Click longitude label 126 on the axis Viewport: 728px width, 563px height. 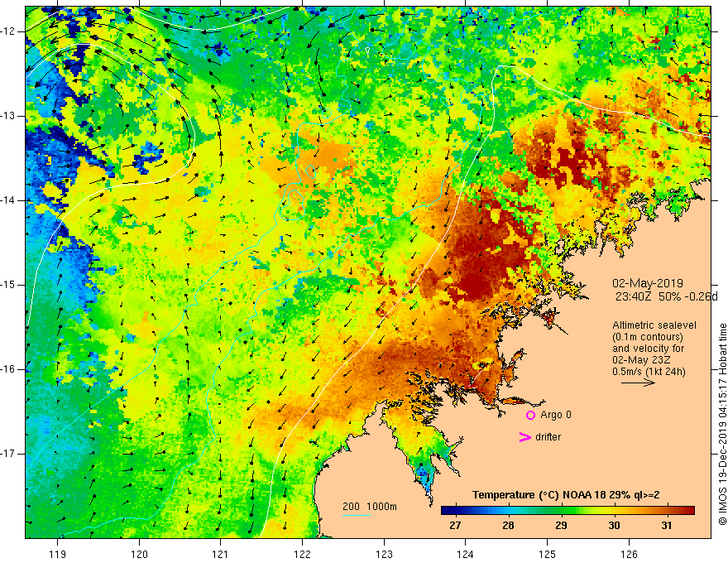629,554
